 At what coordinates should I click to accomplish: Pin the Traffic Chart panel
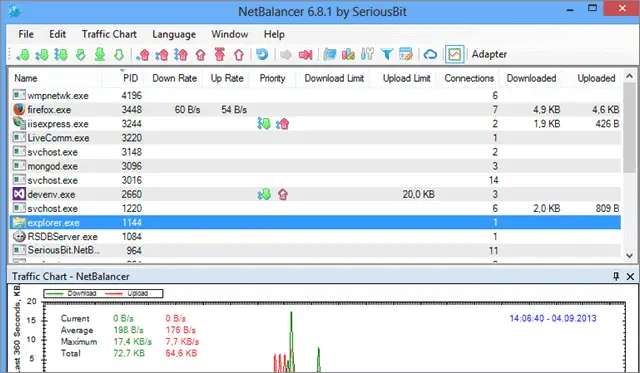pos(616,276)
